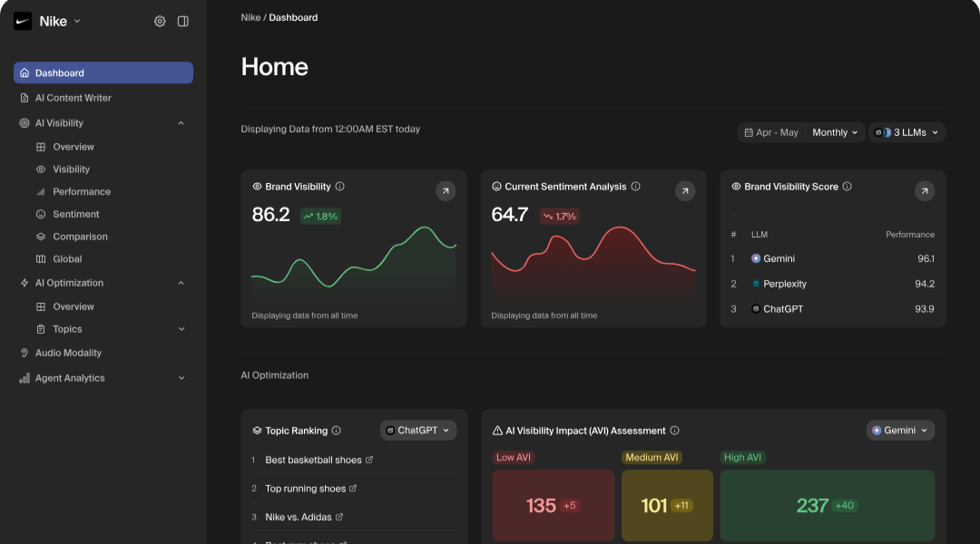This screenshot has height=544, width=980.
Task: Expand the Topics submenu
Action: point(181,329)
